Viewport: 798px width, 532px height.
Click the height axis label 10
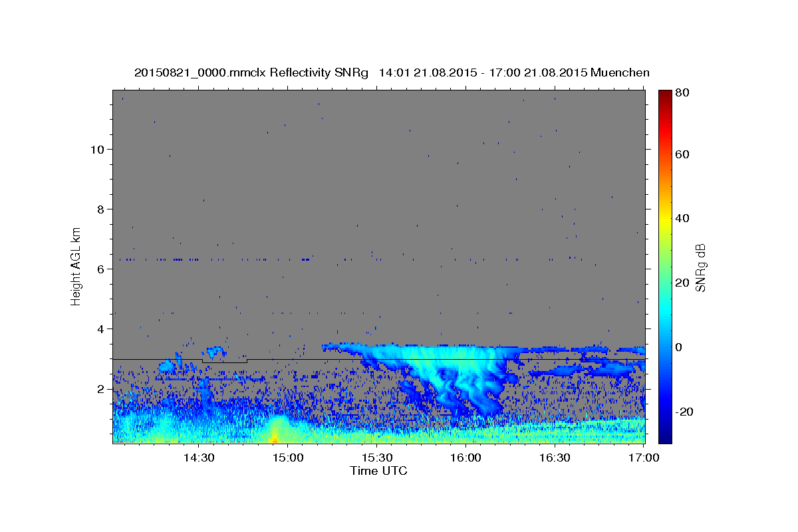pyautogui.click(x=98, y=149)
